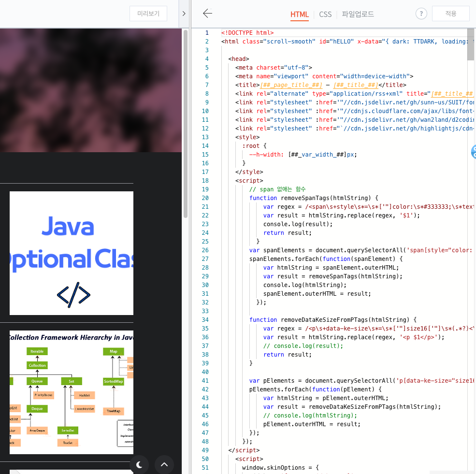
Task: Click 'function removeDataKeSizeFromPTags' line
Action: tap(333, 319)
